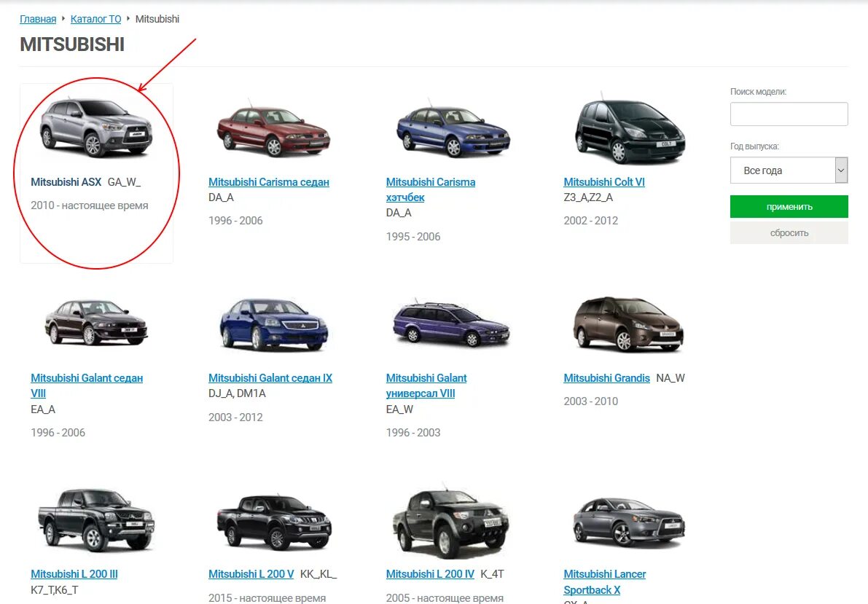
Task: Open Mitsubishi Colt VI link
Action: coord(604,181)
